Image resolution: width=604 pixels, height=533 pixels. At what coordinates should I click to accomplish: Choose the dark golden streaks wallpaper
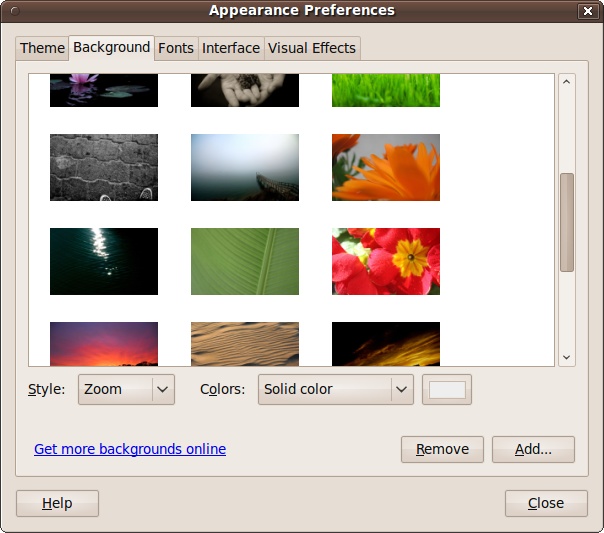coord(386,344)
